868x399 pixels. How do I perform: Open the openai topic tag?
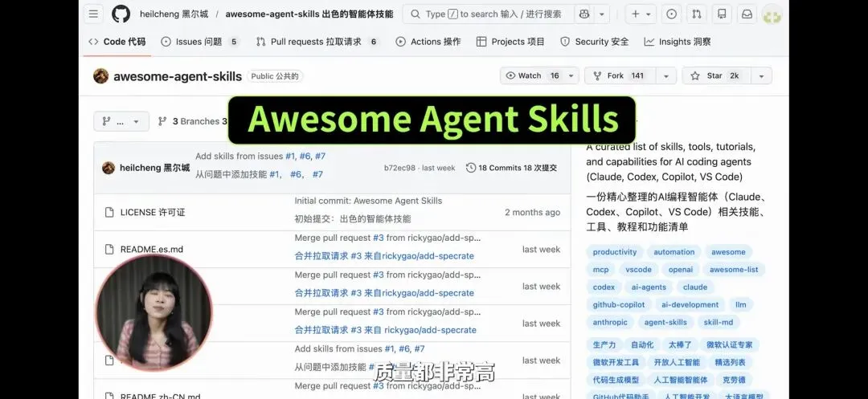point(681,270)
